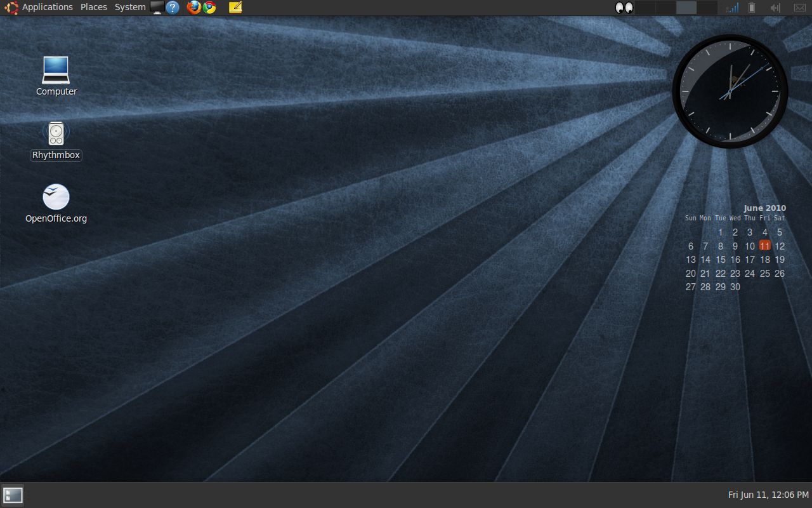Open the help launcher question-mark icon
812x508 pixels.
[173, 8]
